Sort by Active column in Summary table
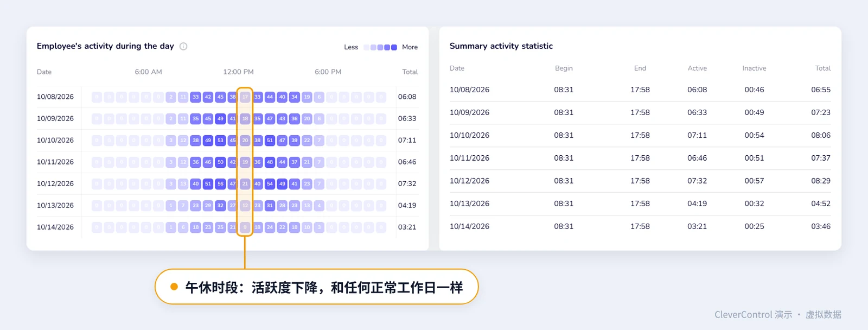Image resolution: width=868 pixels, height=330 pixels. pos(697,68)
